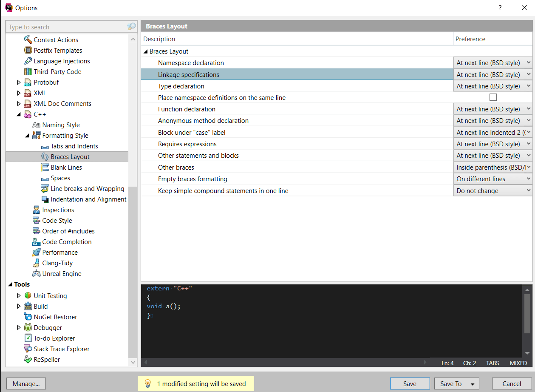
Task: Click the Postfix Templates icon
Action: point(28,50)
